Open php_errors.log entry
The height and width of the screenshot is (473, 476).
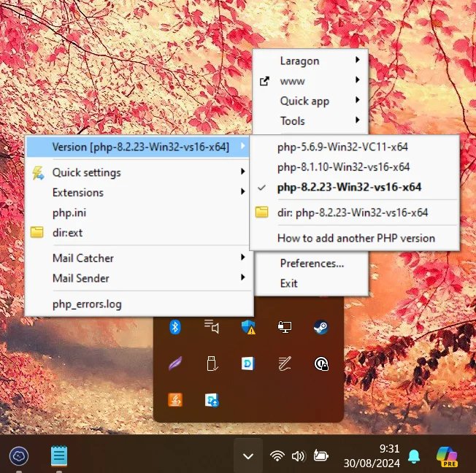tap(139, 304)
